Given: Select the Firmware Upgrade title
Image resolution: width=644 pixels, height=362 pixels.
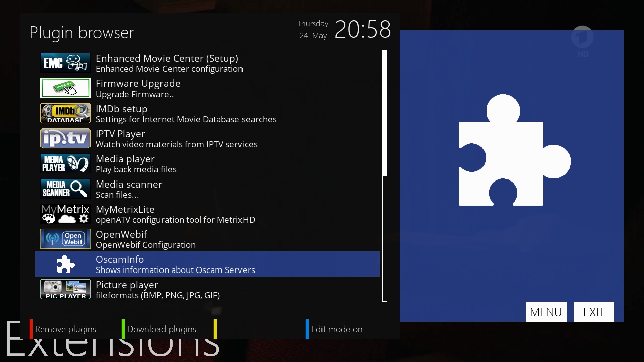Looking at the screenshot, I should coord(138,83).
